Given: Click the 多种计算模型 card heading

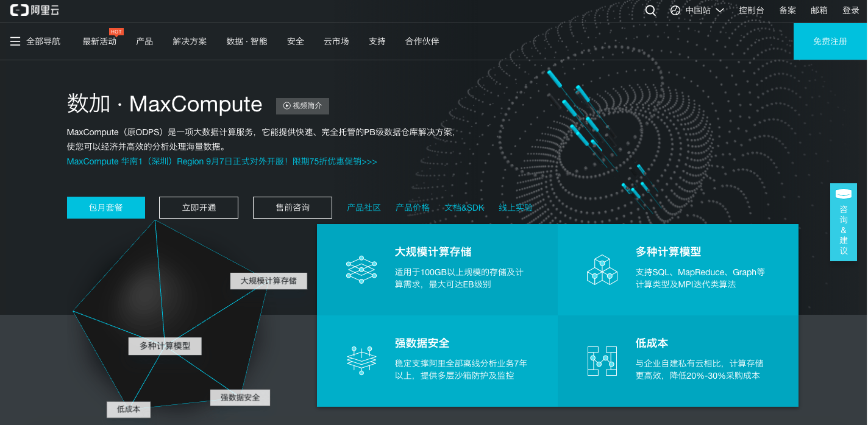Looking at the screenshot, I should coord(668,251).
